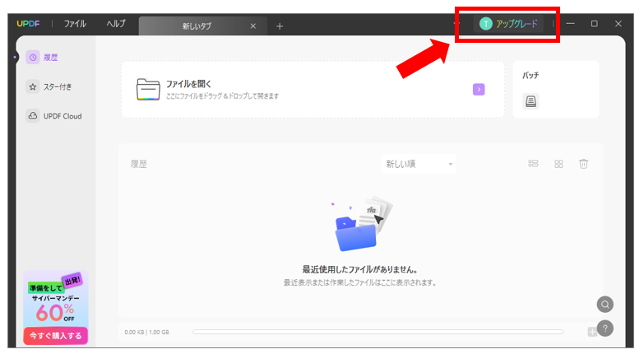
Task: Click the purple arrow button to open file
Action: coord(479,89)
